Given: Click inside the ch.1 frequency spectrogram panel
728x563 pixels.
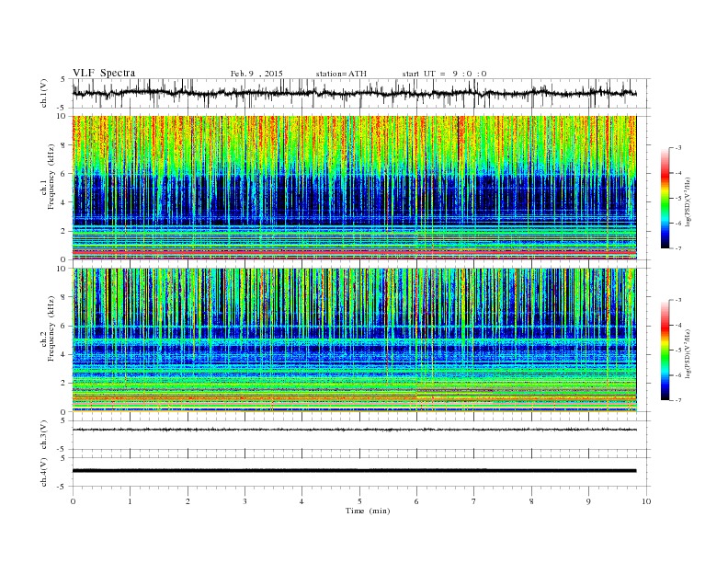Looking at the screenshot, I should (x=354, y=188).
